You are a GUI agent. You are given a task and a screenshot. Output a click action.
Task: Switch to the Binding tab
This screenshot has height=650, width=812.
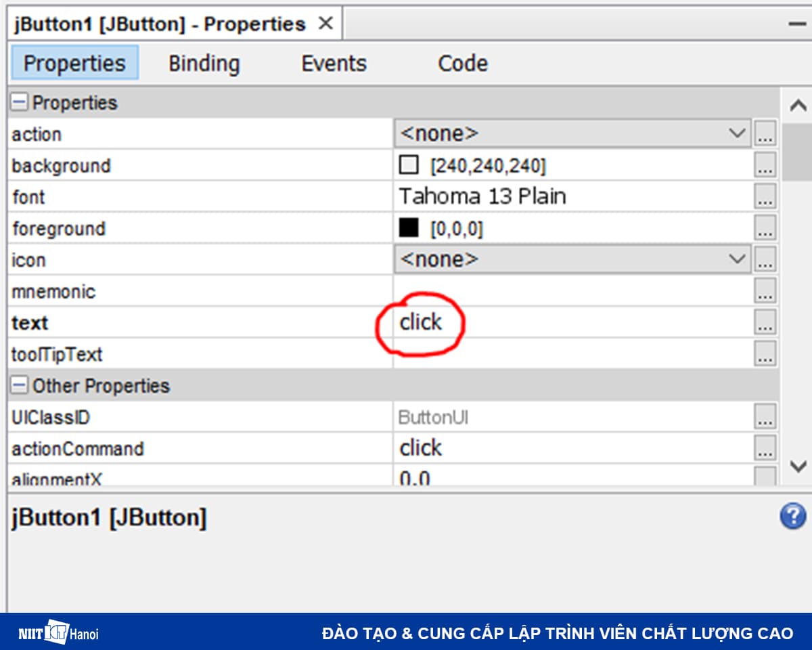[204, 64]
